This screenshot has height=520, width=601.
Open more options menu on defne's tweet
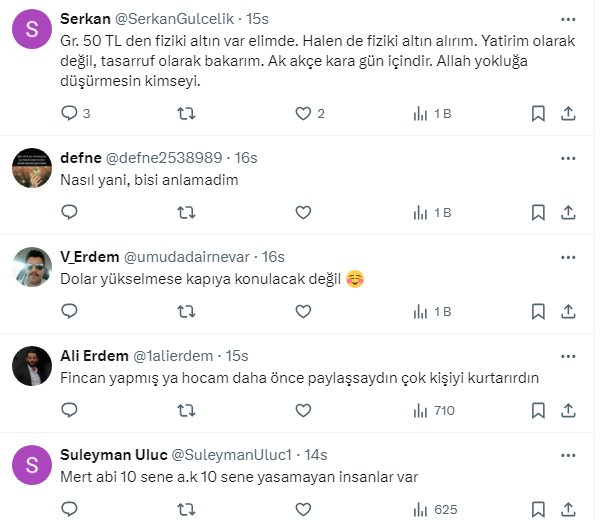click(x=568, y=158)
